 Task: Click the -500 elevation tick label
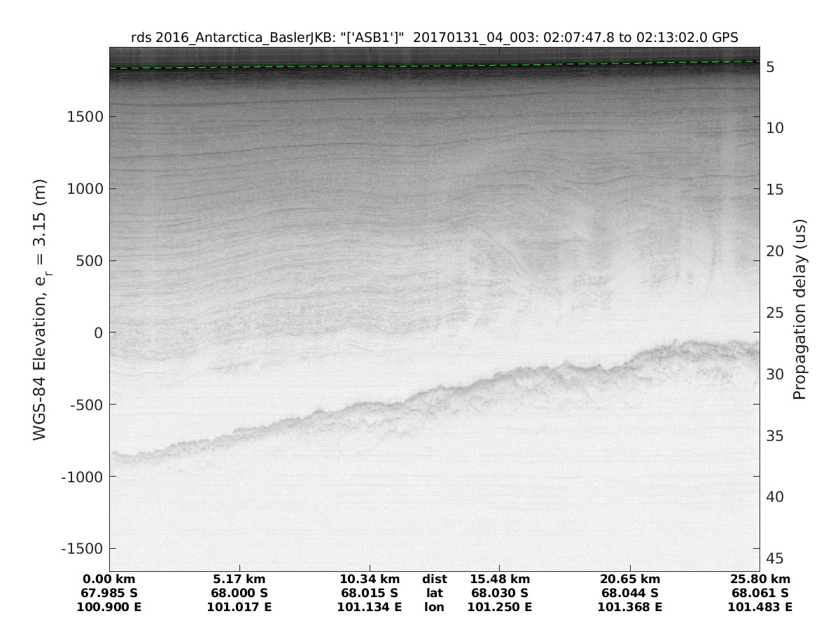click(x=84, y=405)
